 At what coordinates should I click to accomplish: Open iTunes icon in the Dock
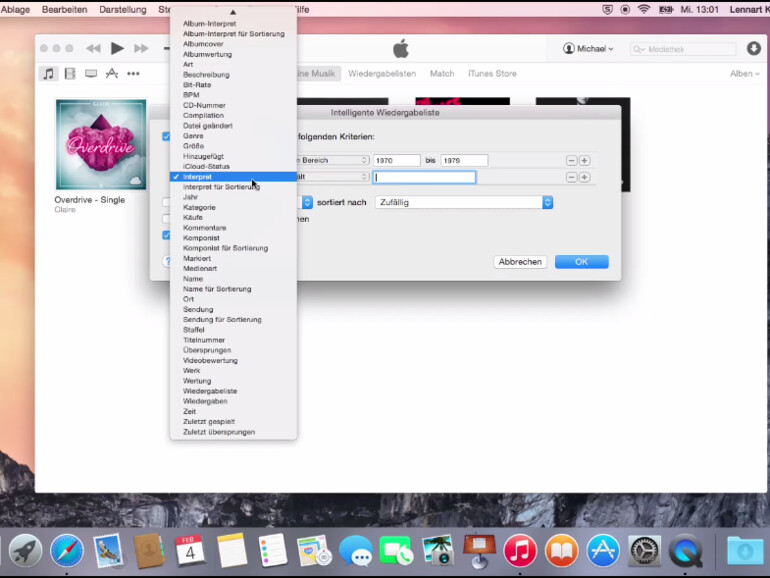point(520,550)
